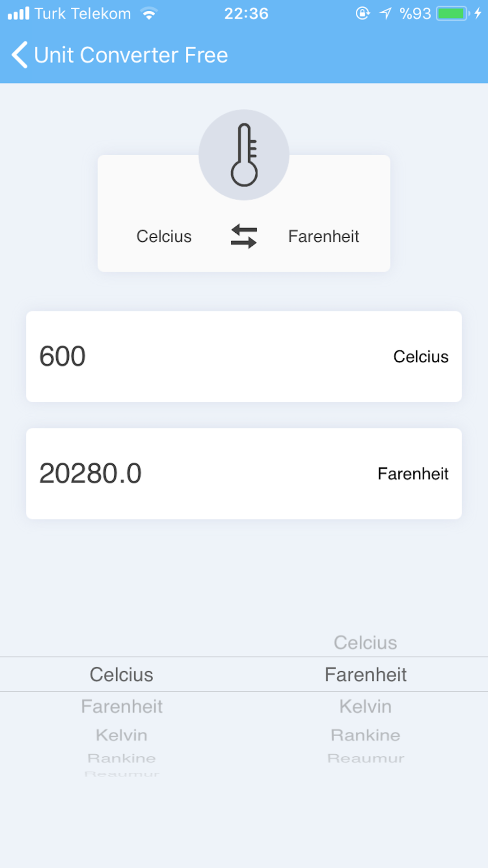Choose Rankine in the left picker wheel
488x868 pixels.
point(122,758)
